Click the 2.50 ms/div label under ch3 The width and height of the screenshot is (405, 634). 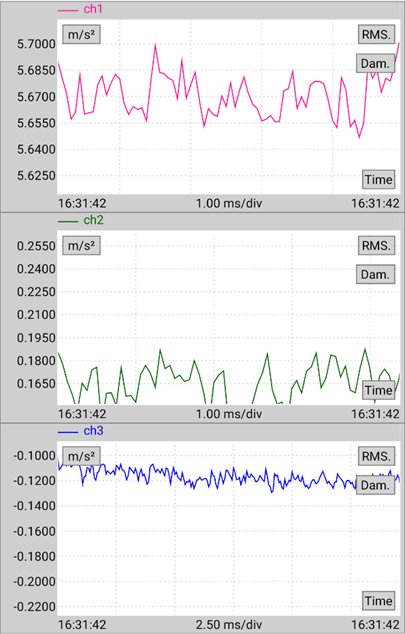coord(229,625)
